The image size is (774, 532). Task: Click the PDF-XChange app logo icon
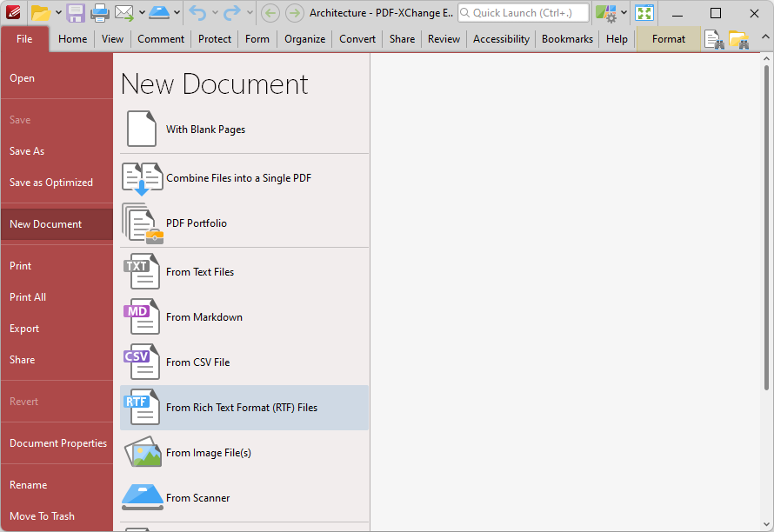pos(13,12)
